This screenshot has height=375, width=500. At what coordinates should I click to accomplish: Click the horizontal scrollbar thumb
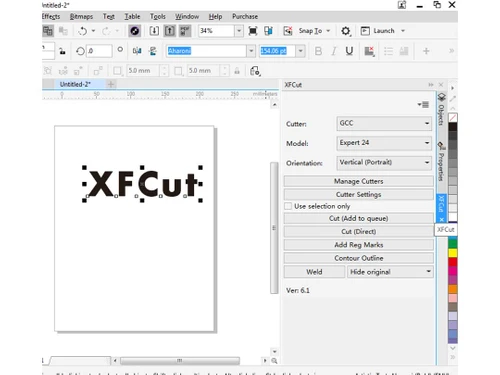click(180, 361)
